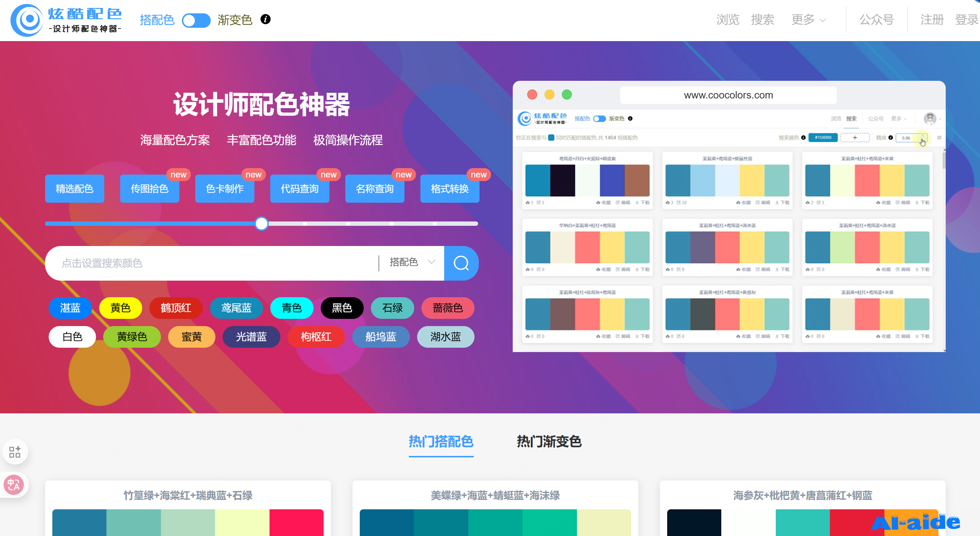Viewport: 980px width, 536px height.
Task: Open the 搭配色 search type dropdown
Action: (x=412, y=262)
